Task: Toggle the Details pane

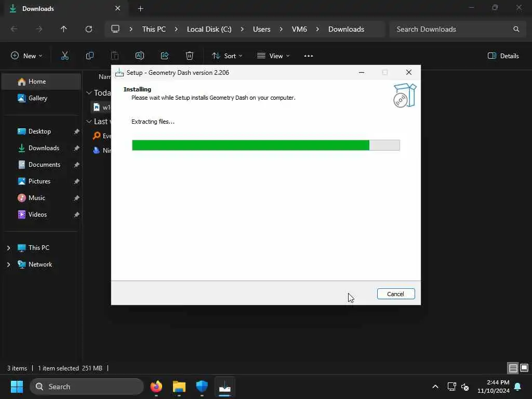Action: [503, 56]
